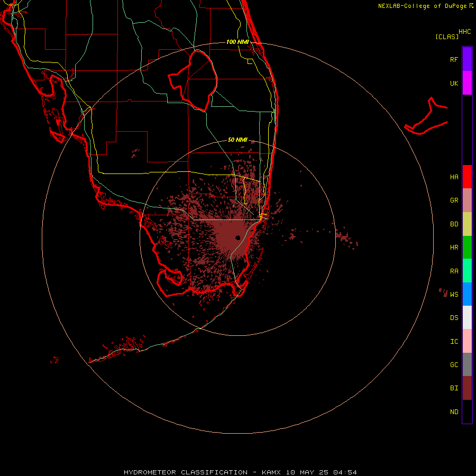Click the RA legend label
The width and height of the screenshot is (476, 476).
(x=454, y=271)
